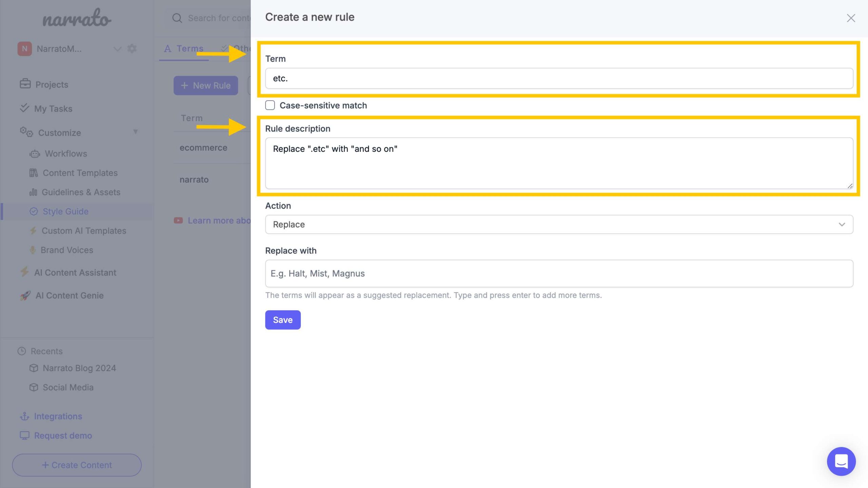Open AI Content Genie
Viewport: 868px width, 488px height.
[x=69, y=295]
